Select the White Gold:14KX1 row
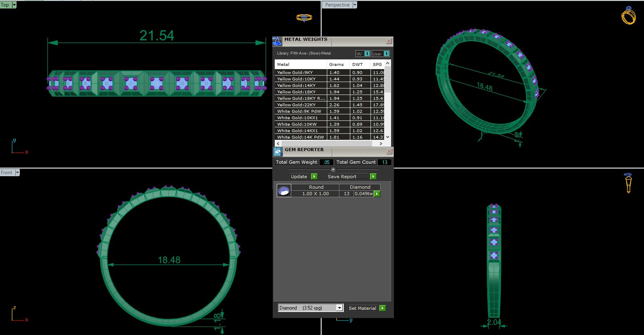 (330, 131)
